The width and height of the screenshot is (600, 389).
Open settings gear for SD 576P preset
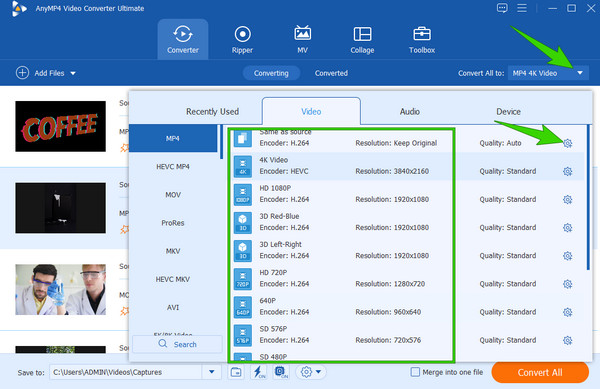coord(567,340)
